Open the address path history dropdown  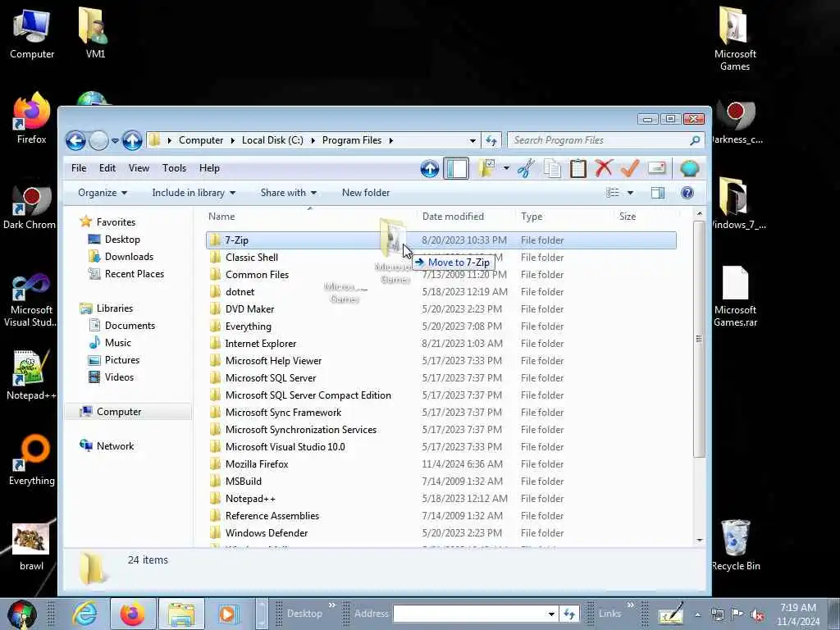[472, 141]
